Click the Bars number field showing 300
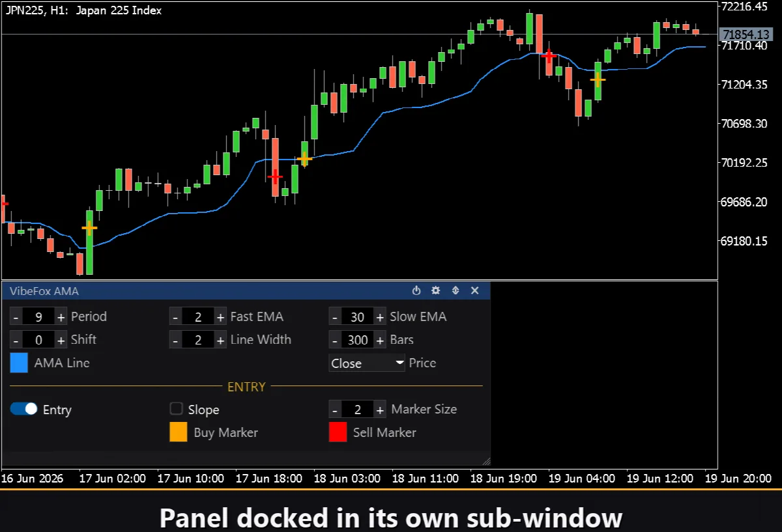The height and width of the screenshot is (532, 782). [x=358, y=340]
